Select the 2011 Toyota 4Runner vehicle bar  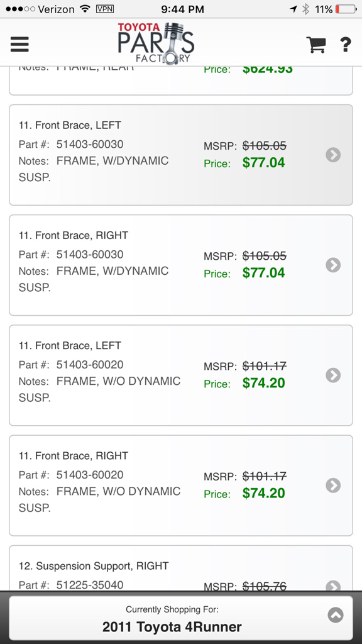[x=181, y=618]
